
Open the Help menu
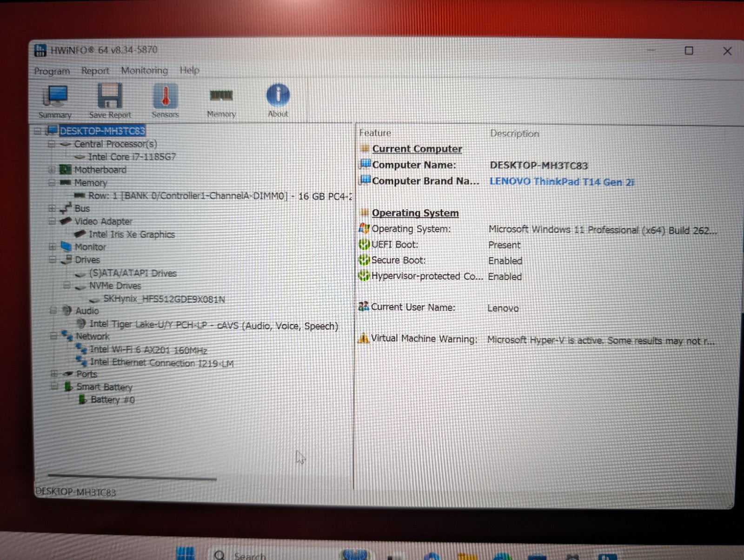click(x=190, y=70)
